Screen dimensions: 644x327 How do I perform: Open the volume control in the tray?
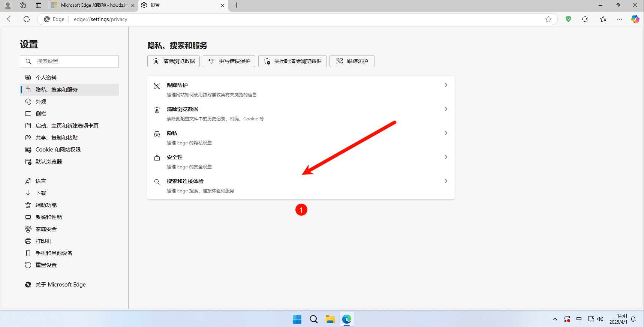(600, 319)
